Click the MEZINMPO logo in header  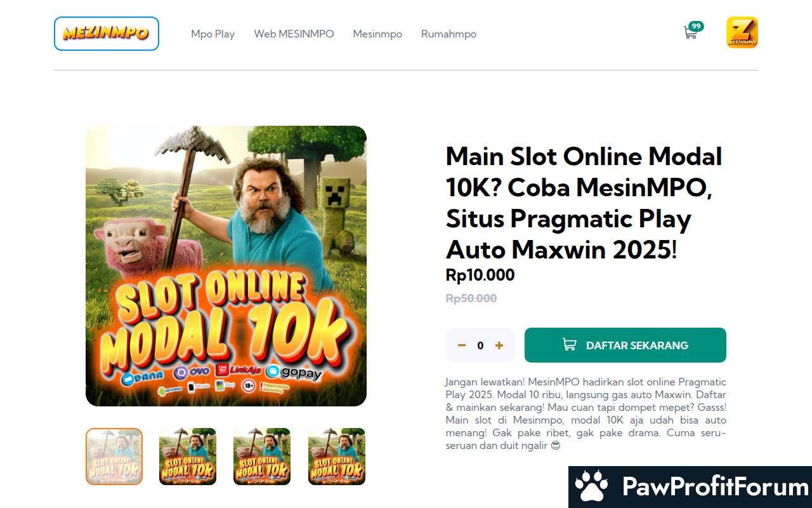106,34
